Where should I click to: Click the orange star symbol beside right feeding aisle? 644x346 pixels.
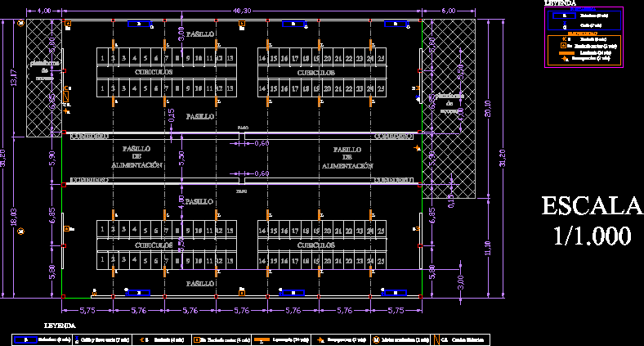(418, 148)
